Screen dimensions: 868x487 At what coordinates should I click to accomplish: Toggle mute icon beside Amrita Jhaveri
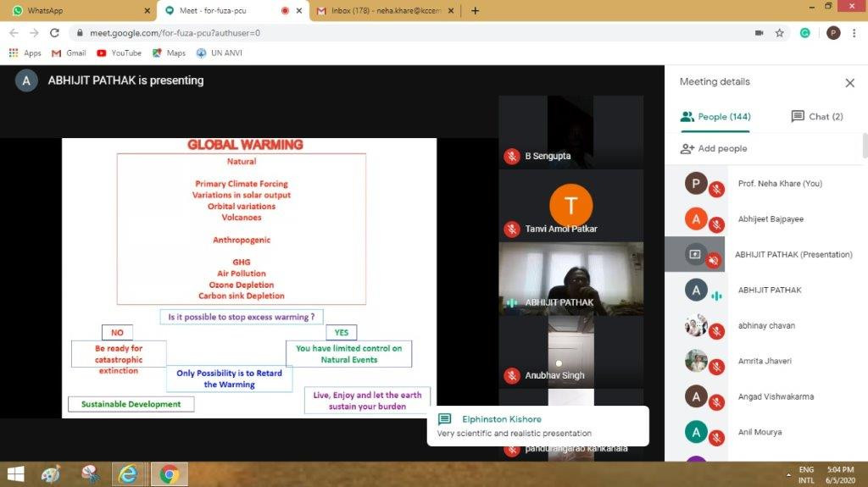[x=716, y=367]
